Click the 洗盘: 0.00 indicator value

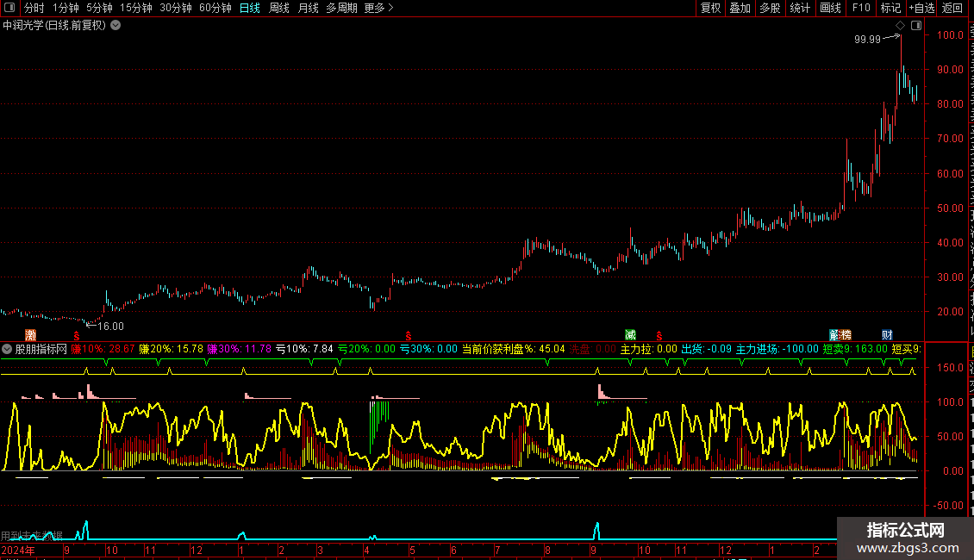pyautogui.click(x=593, y=349)
